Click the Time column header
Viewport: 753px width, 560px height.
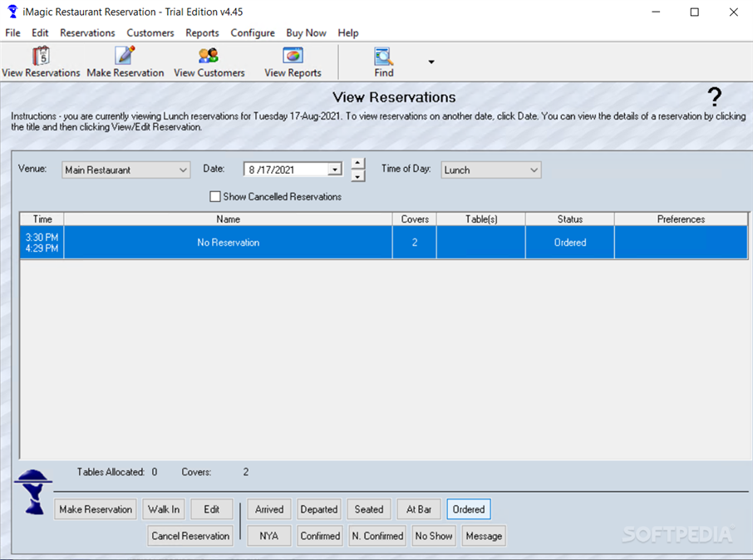pos(42,219)
